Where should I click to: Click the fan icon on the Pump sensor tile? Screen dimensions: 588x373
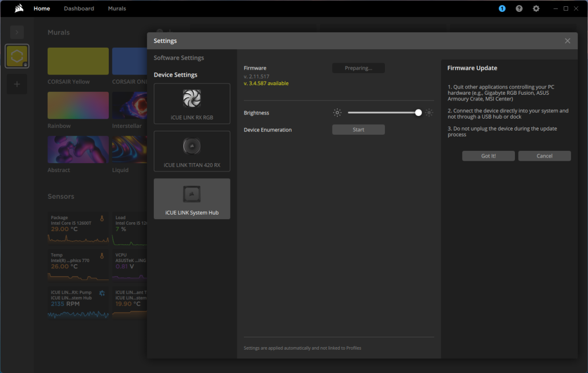click(102, 292)
